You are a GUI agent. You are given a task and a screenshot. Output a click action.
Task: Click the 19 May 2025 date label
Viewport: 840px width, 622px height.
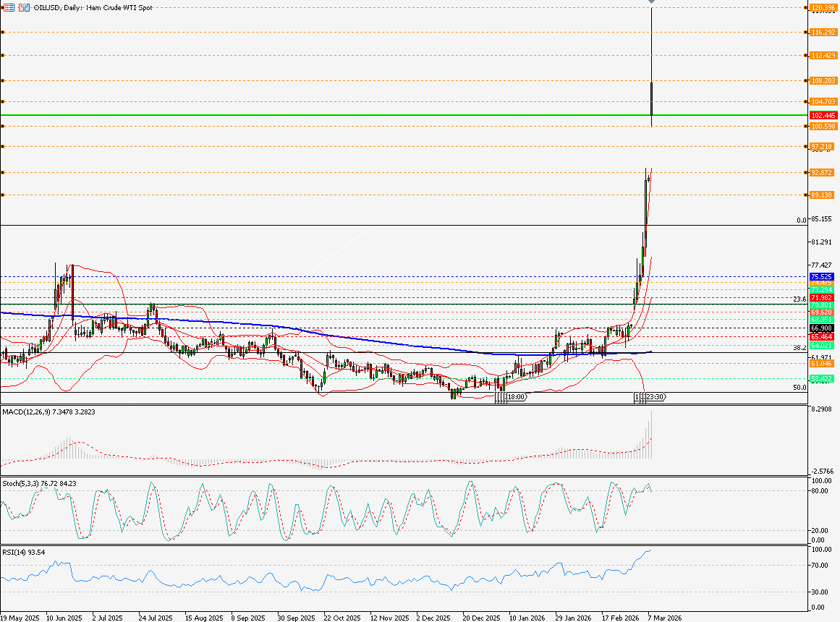[x=20, y=618]
